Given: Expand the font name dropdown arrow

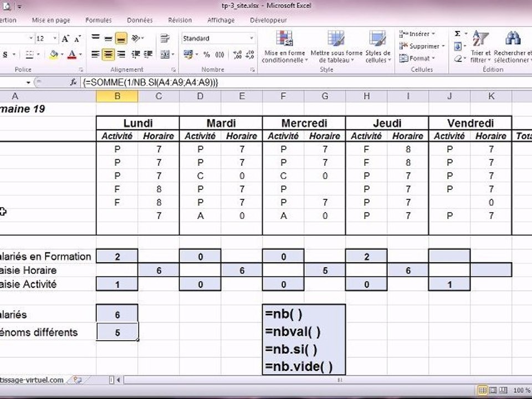Looking at the screenshot, I should point(31,38).
